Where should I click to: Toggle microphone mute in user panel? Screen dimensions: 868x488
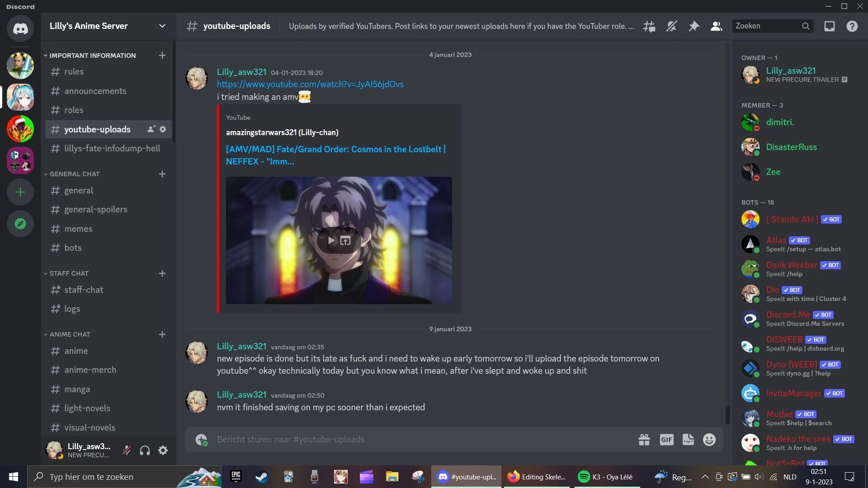point(127,450)
